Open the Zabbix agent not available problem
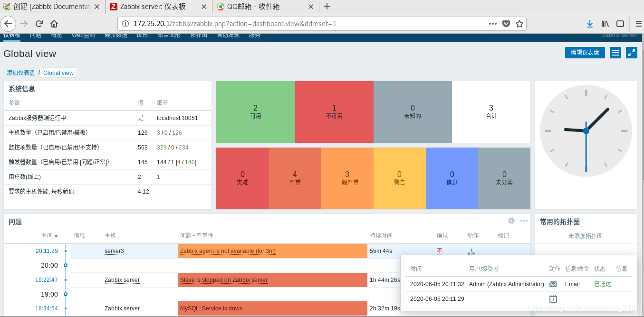Screen dimensions: 644x317 tap(228, 251)
